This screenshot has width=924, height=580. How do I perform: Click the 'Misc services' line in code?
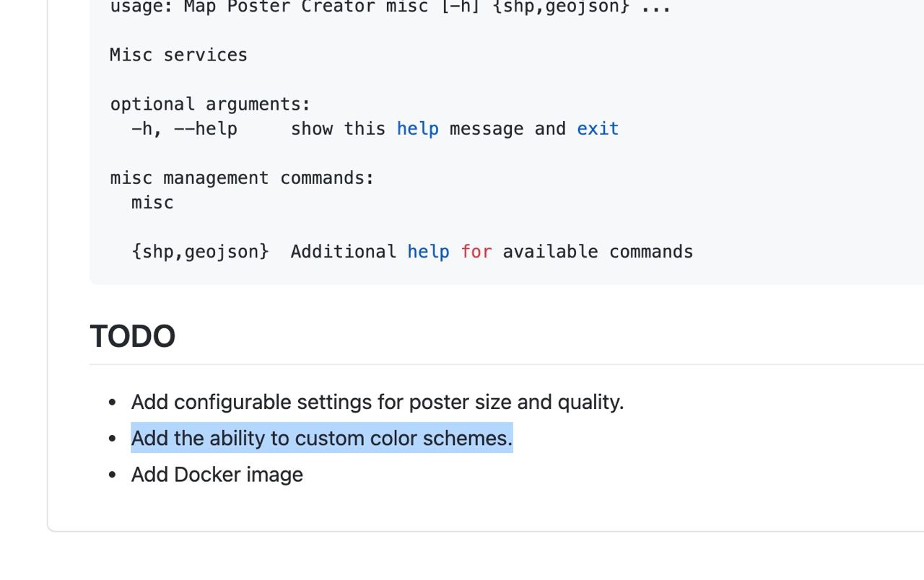pyautogui.click(x=178, y=56)
